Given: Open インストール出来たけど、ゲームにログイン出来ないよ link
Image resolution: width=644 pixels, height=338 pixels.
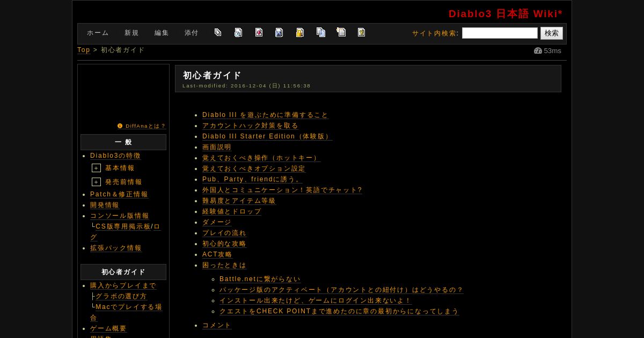Looking at the screenshot, I should [x=316, y=300].
